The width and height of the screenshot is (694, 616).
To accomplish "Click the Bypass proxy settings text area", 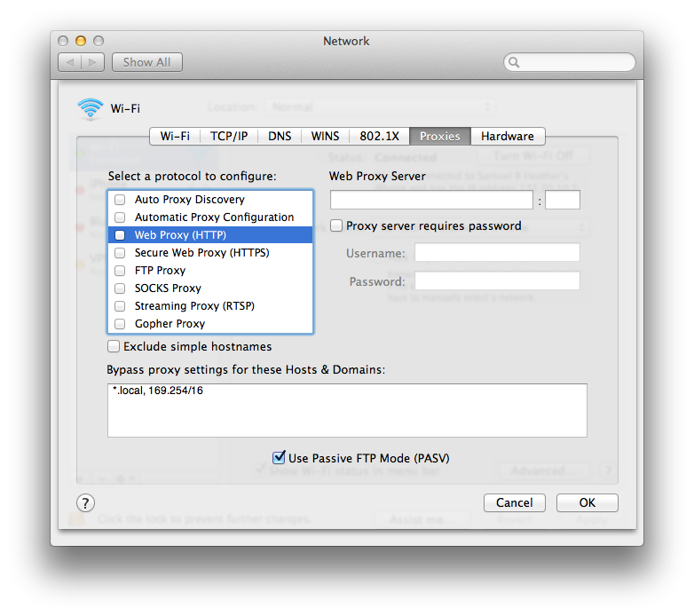I will coord(347,410).
